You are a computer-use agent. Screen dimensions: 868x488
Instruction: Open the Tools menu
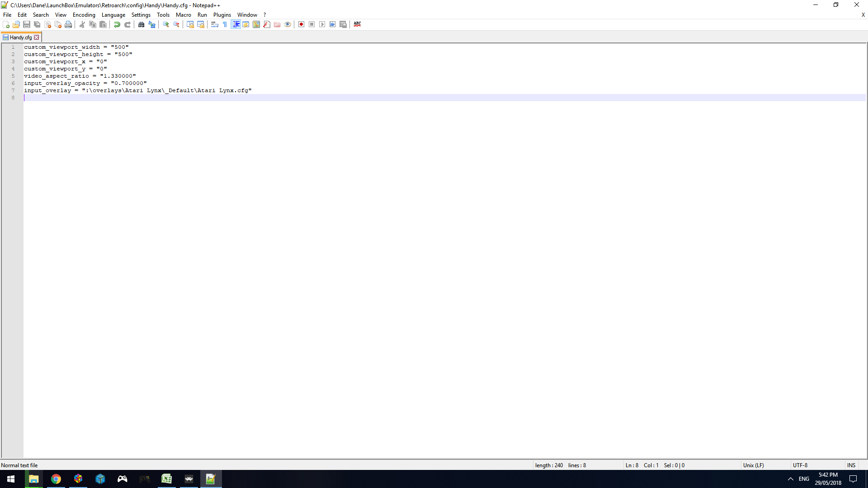(163, 15)
